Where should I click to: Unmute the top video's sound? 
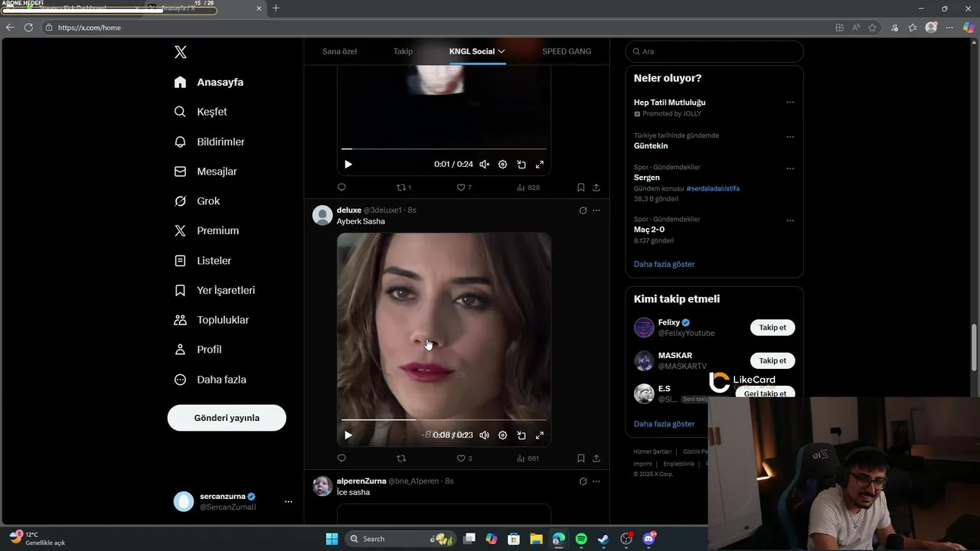[484, 165]
